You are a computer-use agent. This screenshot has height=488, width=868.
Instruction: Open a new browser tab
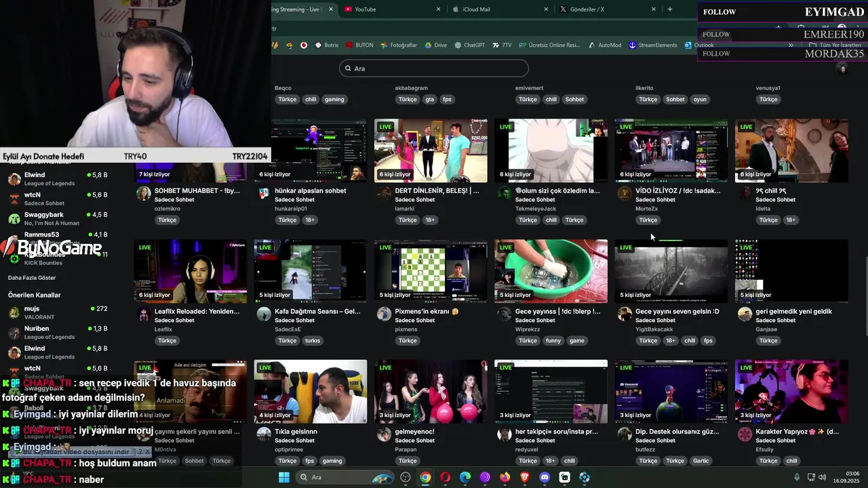coord(670,9)
